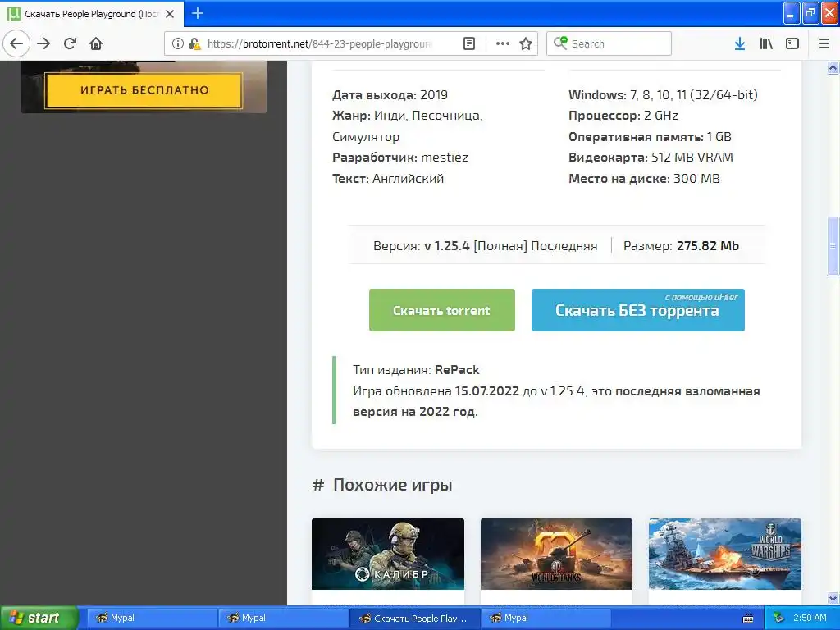Switch to Скачать People Play taskbar window
This screenshot has height=630, width=840.
pyautogui.click(x=414, y=618)
